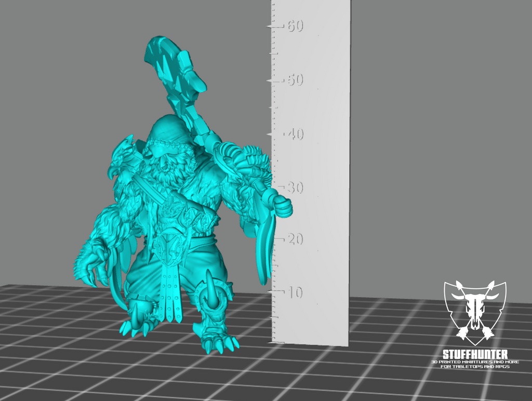
Task: Click the 40 mark on the ruler
Action: point(296,135)
